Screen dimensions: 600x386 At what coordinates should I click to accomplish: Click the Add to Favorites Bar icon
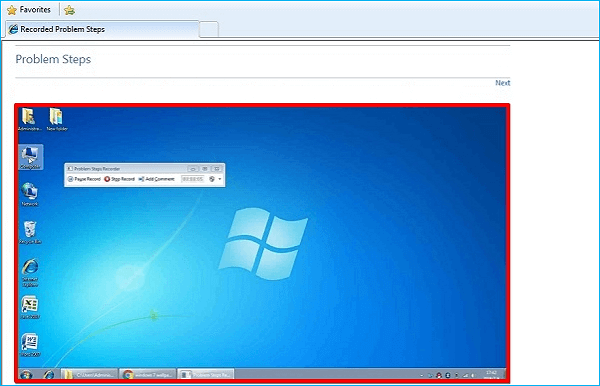click(x=69, y=10)
